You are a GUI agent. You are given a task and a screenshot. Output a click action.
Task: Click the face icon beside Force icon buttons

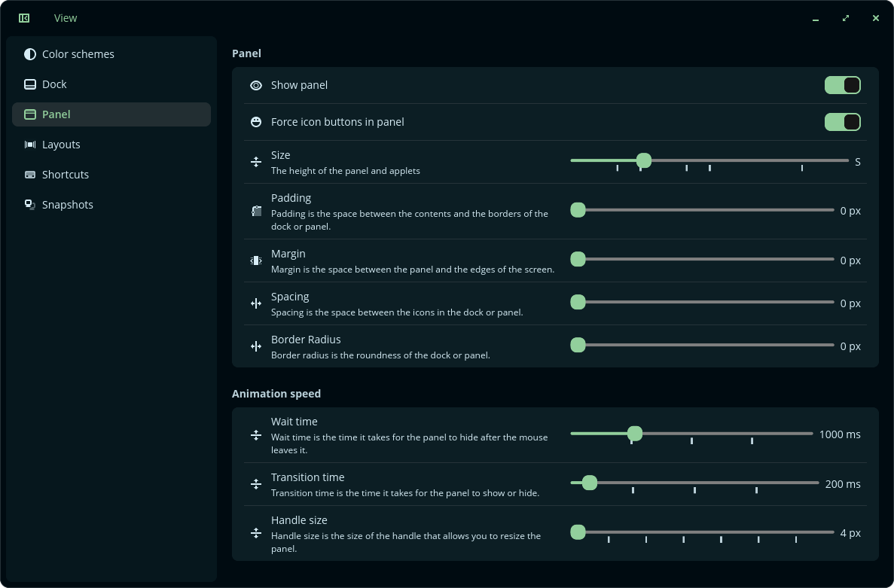[x=256, y=122]
